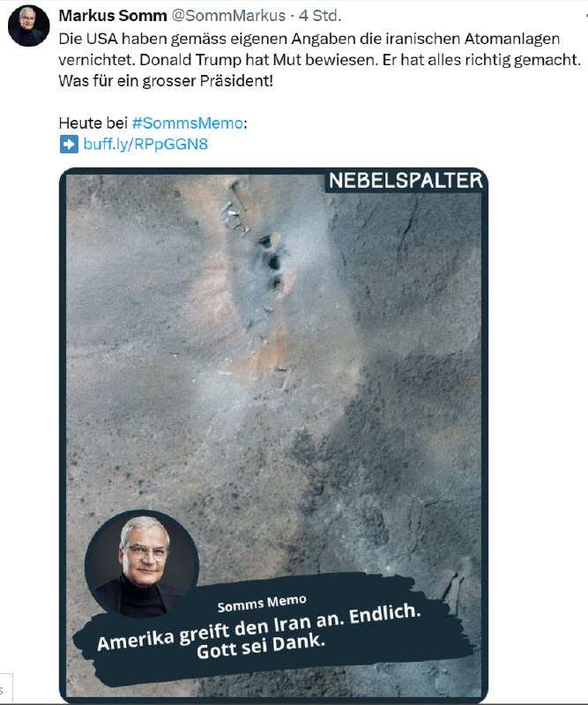Open the more options dots beside the timestamp
This screenshot has height=705, width=588.
(585, 16)
